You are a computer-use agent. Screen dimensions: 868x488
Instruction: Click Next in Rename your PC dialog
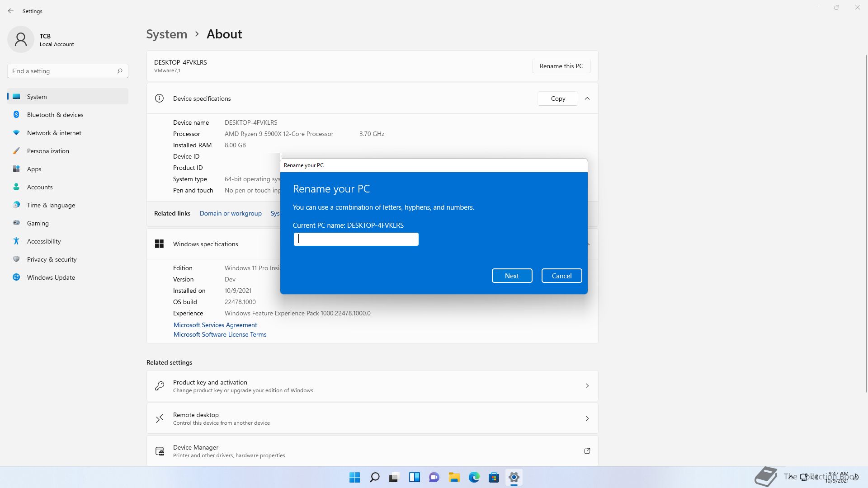[x=512, y=276]
